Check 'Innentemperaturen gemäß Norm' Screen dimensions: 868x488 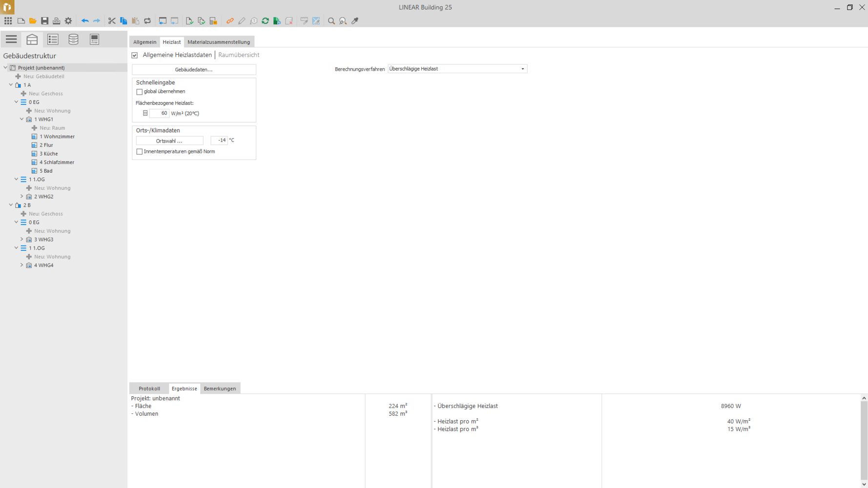140,152
